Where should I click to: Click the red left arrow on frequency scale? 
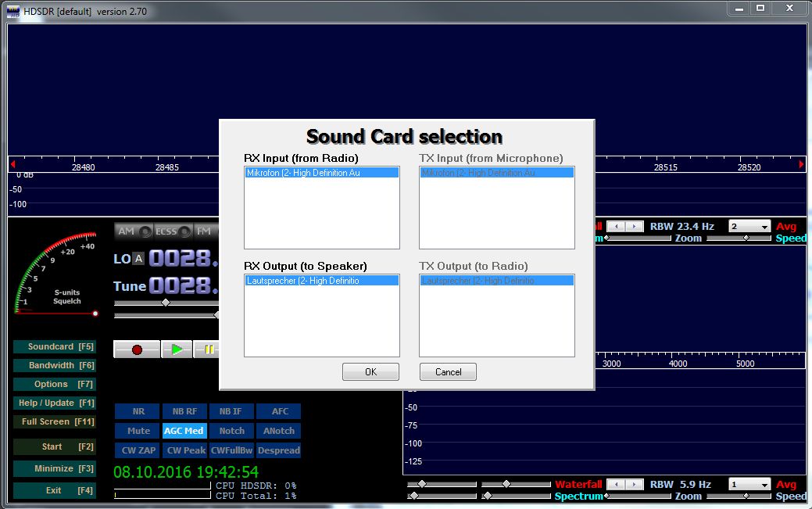click(13, 164)
